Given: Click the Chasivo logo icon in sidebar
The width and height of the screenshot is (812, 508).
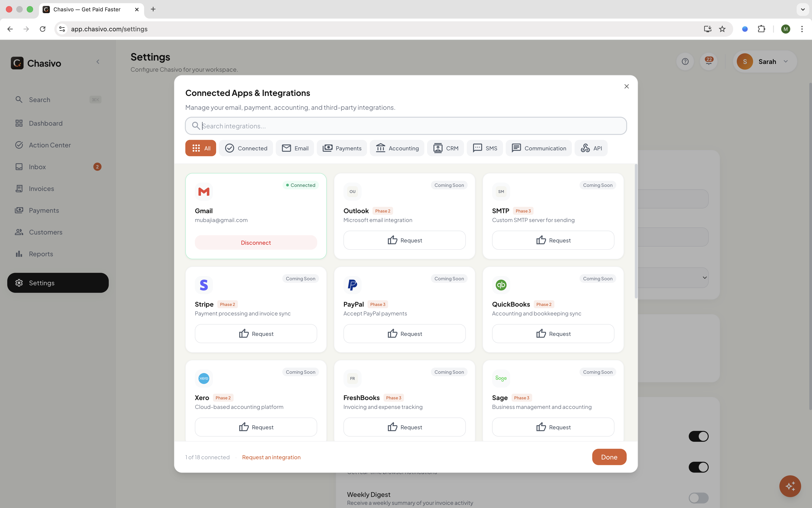Looking at the screenshot, I should [17, 63].
